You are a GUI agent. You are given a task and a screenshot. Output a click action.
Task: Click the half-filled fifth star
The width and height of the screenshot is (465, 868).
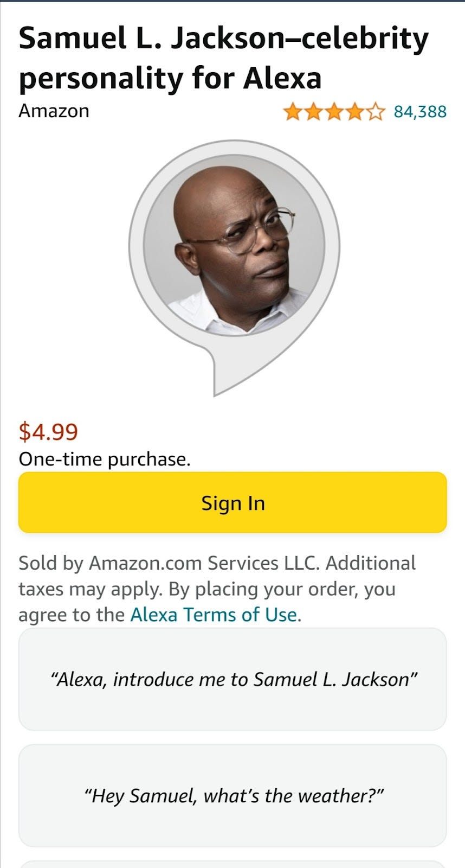376,112
